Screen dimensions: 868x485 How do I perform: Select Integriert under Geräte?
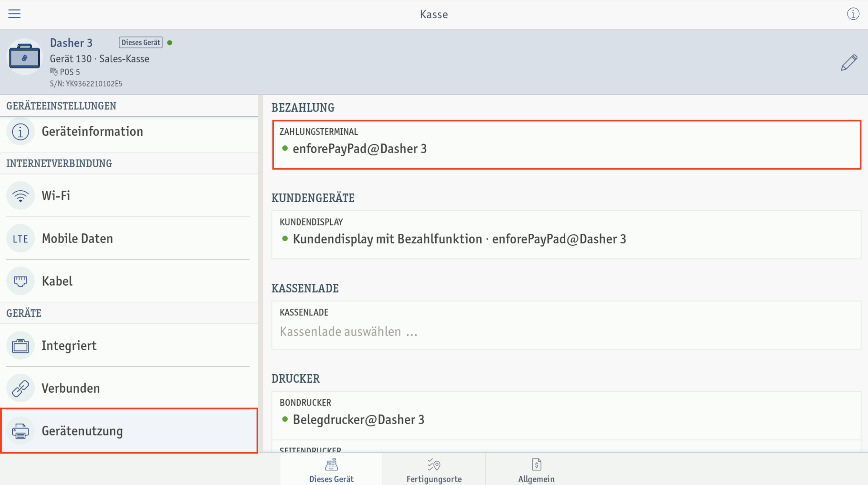click(x=129, y=345)
